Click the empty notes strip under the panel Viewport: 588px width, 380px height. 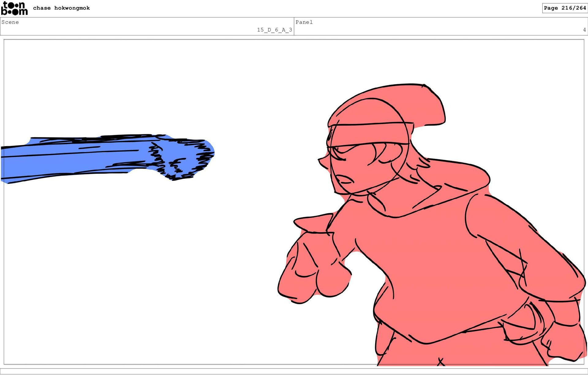pos(294,371)
